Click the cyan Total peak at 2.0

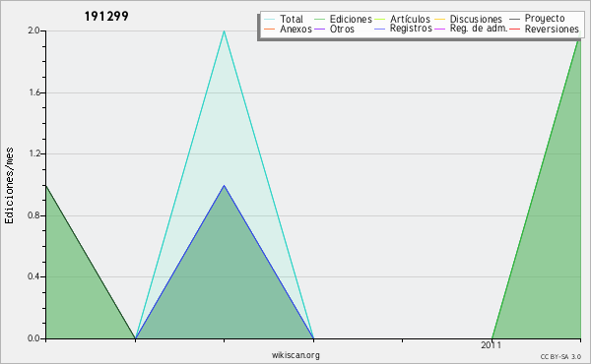225,31
